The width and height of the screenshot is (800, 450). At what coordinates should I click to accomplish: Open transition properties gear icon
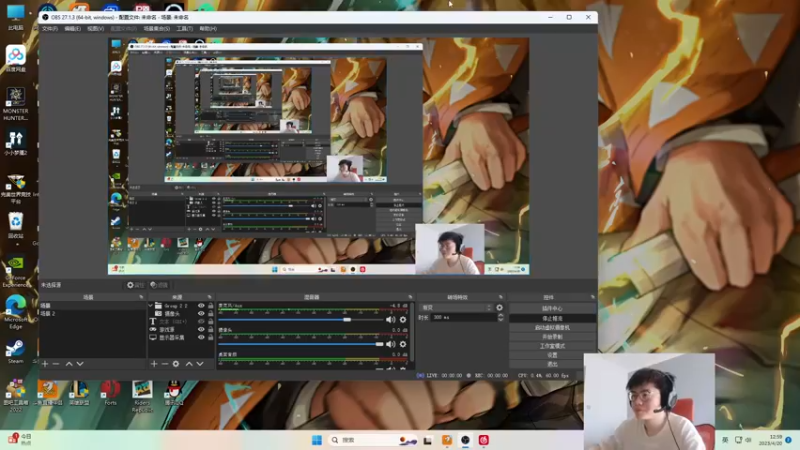pyautogui.click(x=499, y=308)
